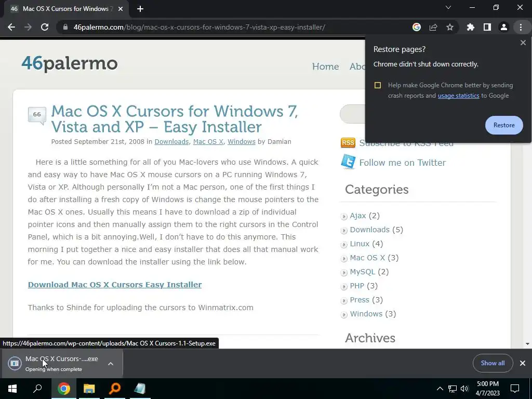Screen dimensions: 532x399
Task: Open Linux category
Action: coord(360,244)
